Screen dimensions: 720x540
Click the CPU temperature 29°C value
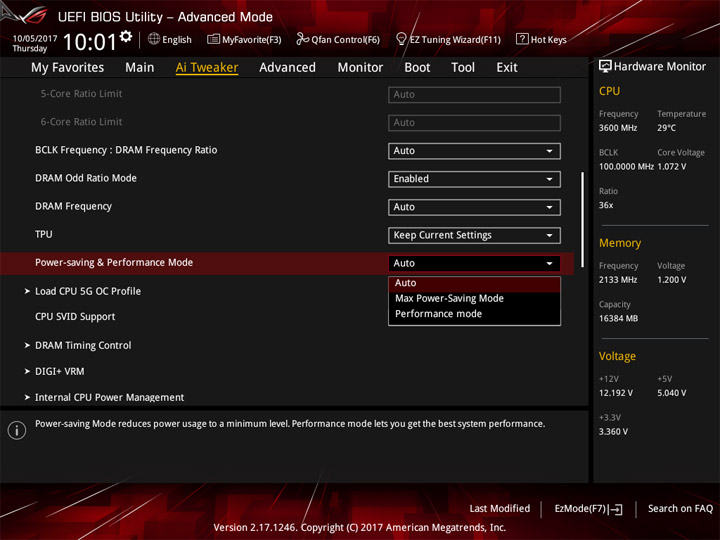tap(666, 128)
